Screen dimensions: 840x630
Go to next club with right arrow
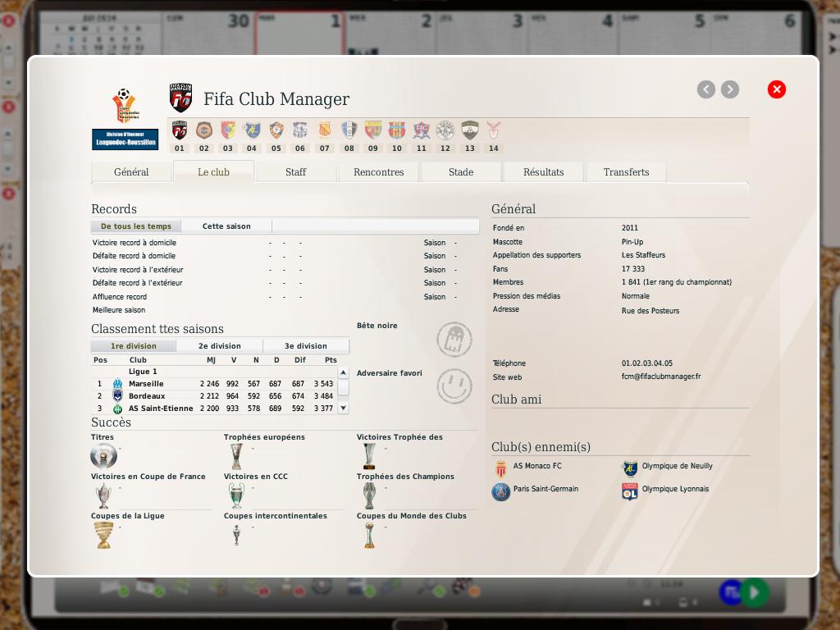730,89
